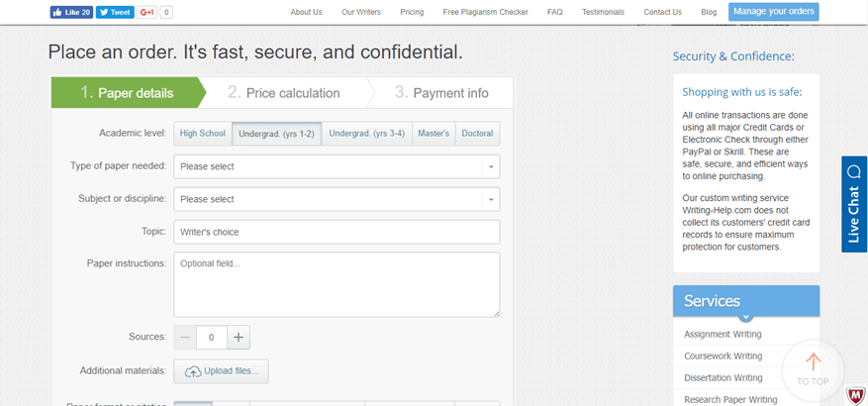Click the McAfee security badge
The height and width of the screenshot is (406, 868).
[855, 394]
